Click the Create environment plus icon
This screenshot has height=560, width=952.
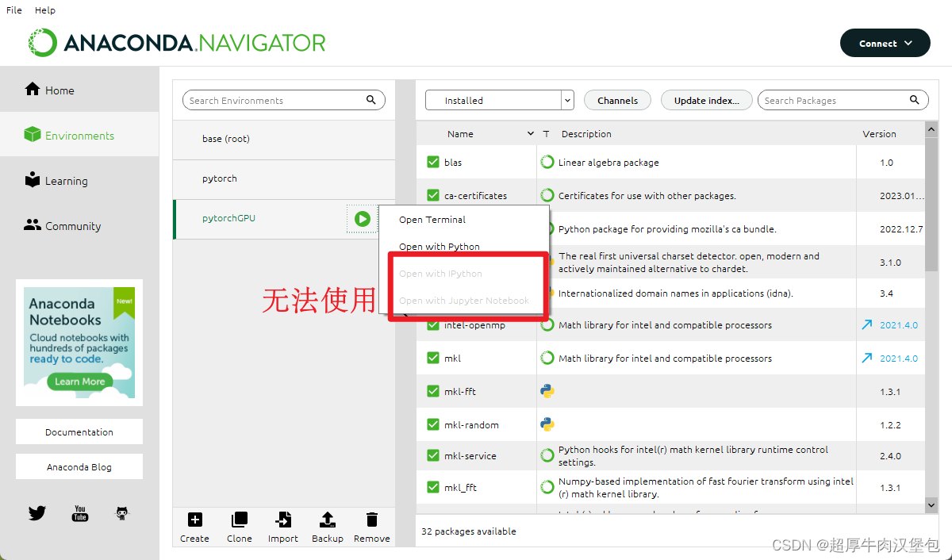coord(194,520)
